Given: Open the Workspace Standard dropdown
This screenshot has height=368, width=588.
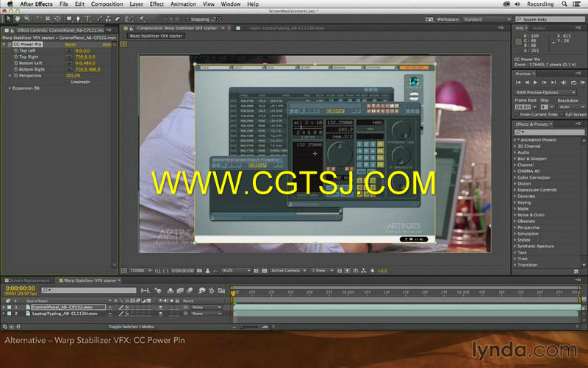Looking at the screenshot, I should 487,19.
